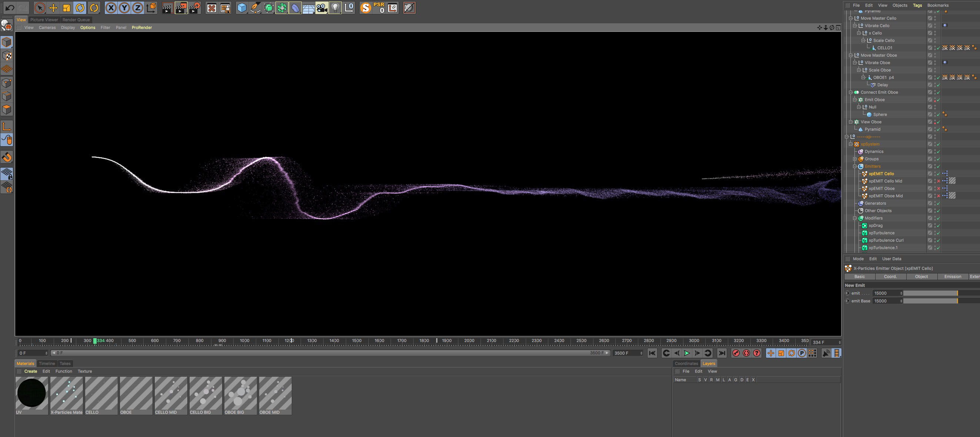Switch to the Timeline tab
Image resolution: width=980 pixels, height=437 pixels.
(47, 364)
